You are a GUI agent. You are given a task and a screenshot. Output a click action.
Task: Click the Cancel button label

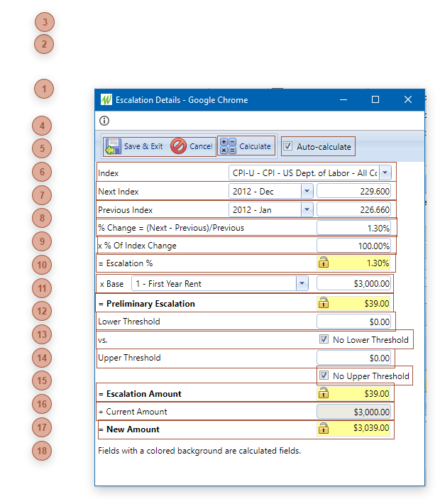(201, 146)
